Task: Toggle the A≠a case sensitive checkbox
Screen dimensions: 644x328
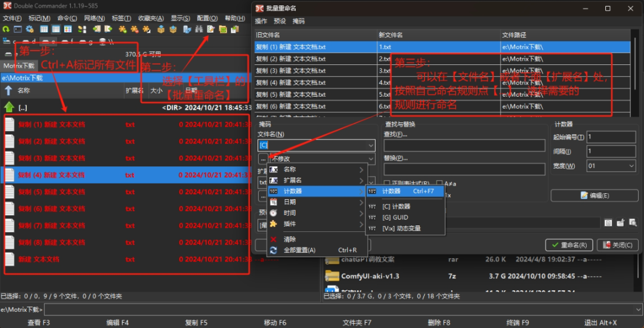Action: (439, 184)
